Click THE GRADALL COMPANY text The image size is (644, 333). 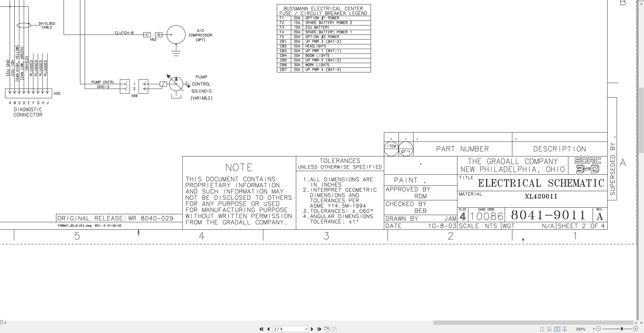pyautogui.click(x=513, y=161)
